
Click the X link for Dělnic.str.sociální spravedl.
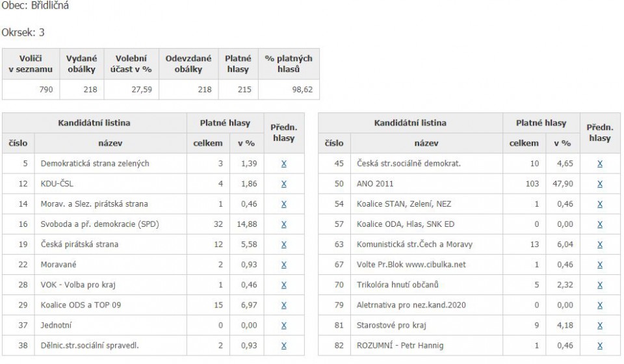[284, 346]
